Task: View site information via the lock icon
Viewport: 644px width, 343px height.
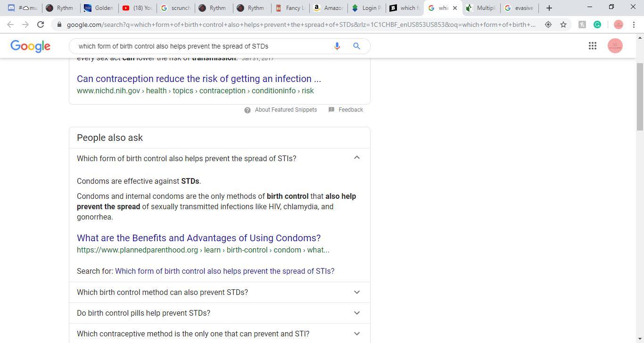Action: tap(59, 24)
